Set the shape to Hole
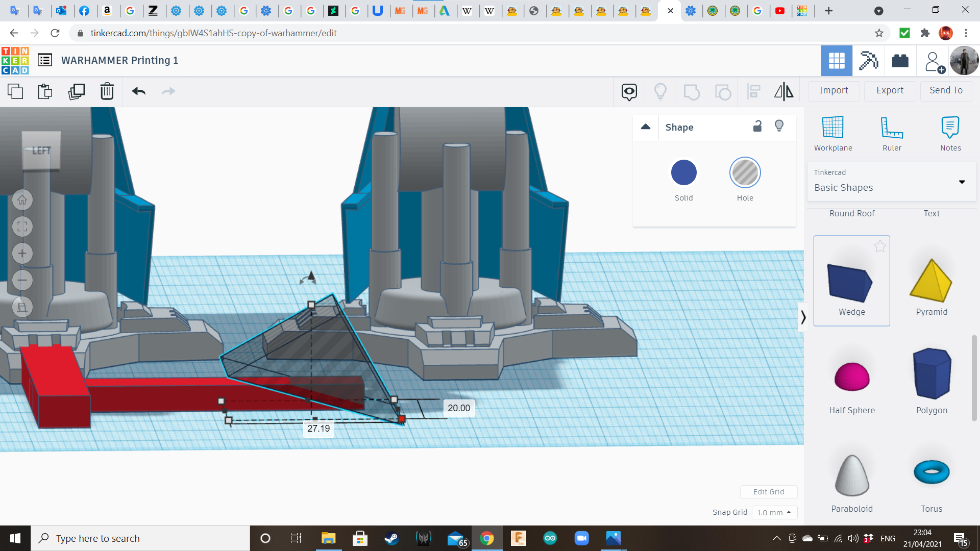This screenshot has height=551, width=980. coord(745,173)
